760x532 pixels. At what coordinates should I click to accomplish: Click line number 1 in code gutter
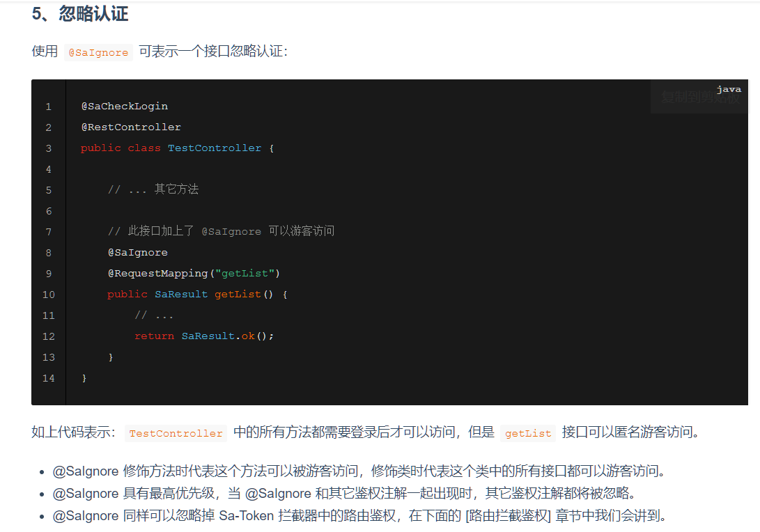pos(49,107)
